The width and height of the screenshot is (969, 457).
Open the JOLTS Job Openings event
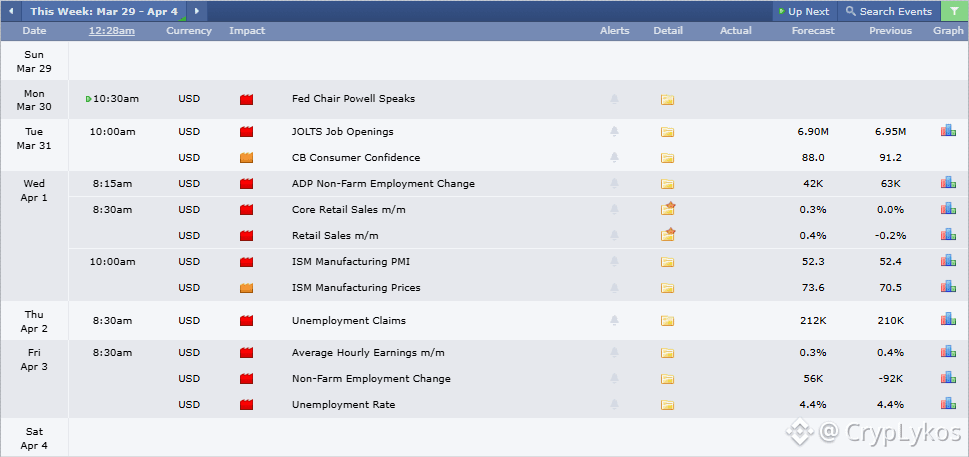coord(342,132)
